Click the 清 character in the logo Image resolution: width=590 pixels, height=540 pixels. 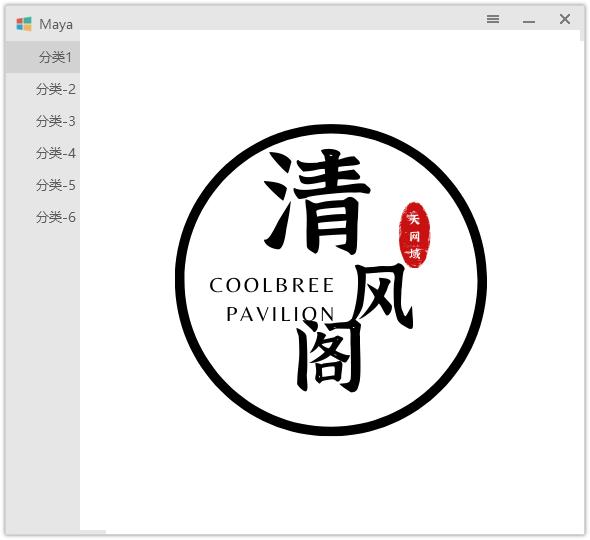click(x=317, y=202)
